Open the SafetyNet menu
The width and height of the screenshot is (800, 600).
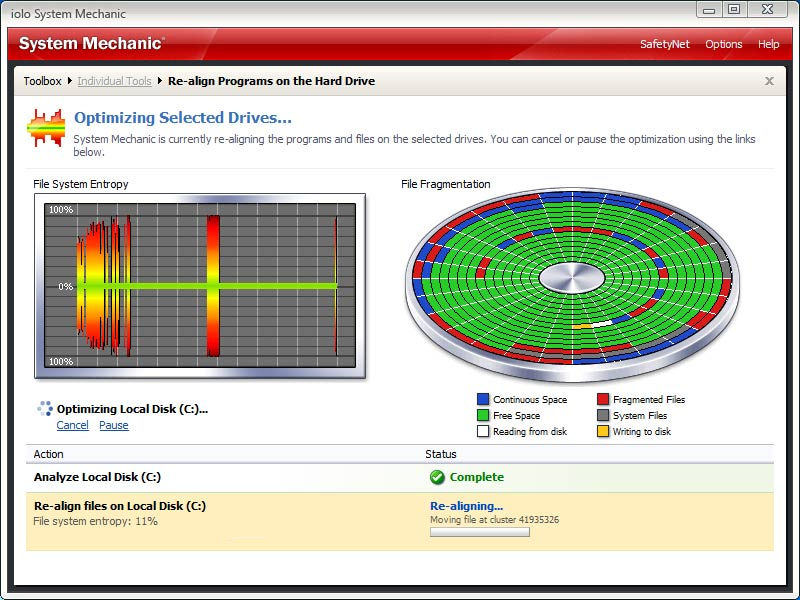[x=664, y=44]
